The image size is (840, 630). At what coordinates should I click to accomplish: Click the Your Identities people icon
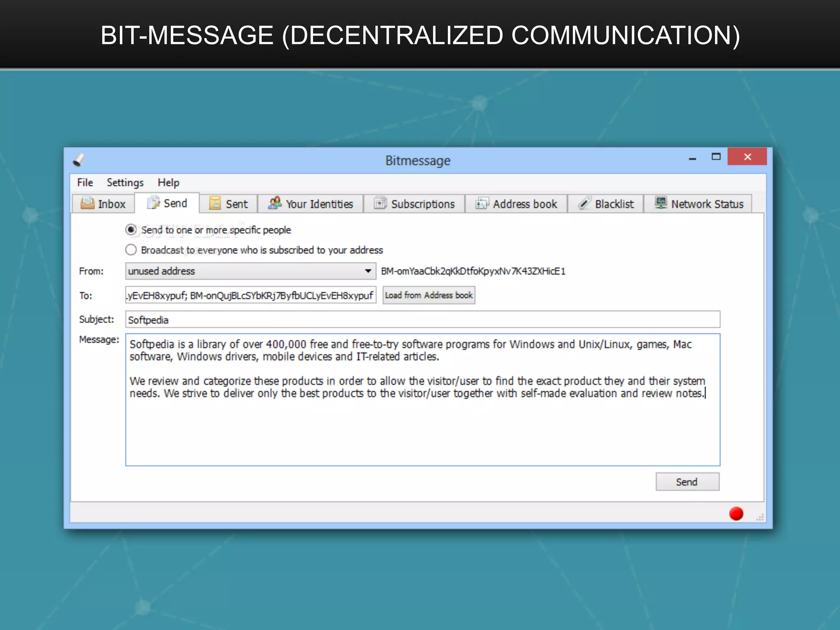click(275, 203)
